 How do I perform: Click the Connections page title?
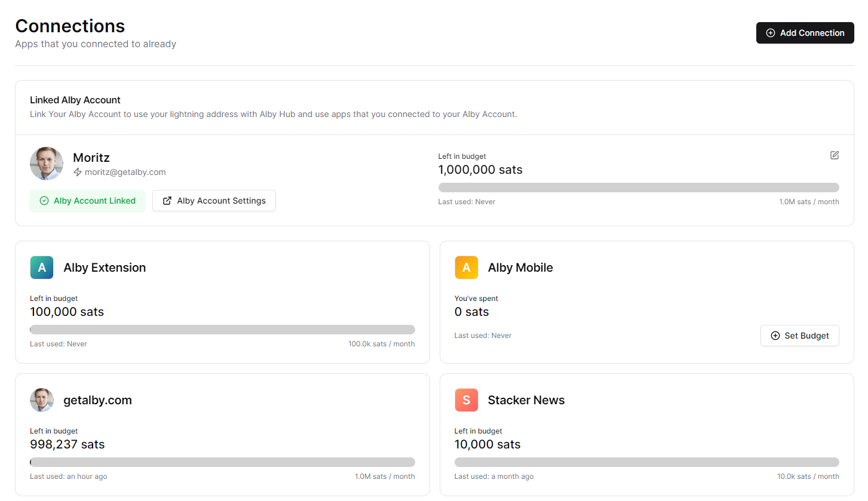tap(70, 26)
